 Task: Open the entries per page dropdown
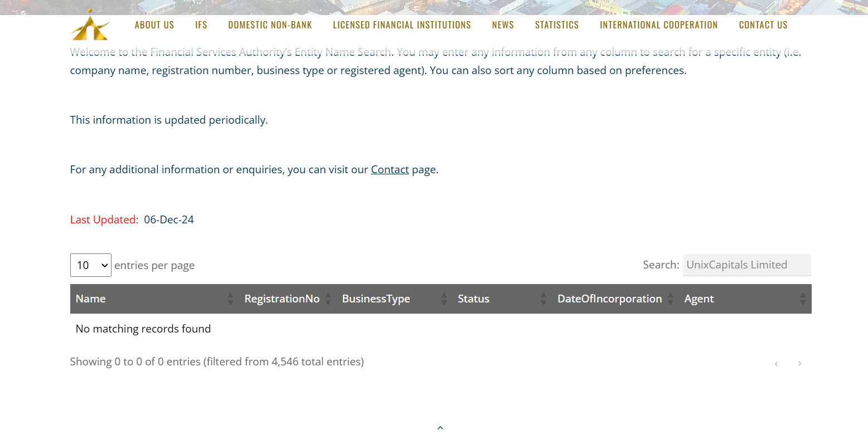click(91, 265)
